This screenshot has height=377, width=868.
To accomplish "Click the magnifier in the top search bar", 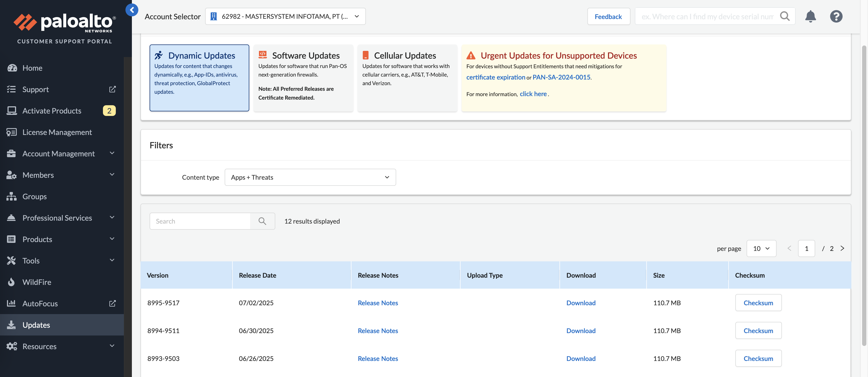I will (x=785, y=17).
